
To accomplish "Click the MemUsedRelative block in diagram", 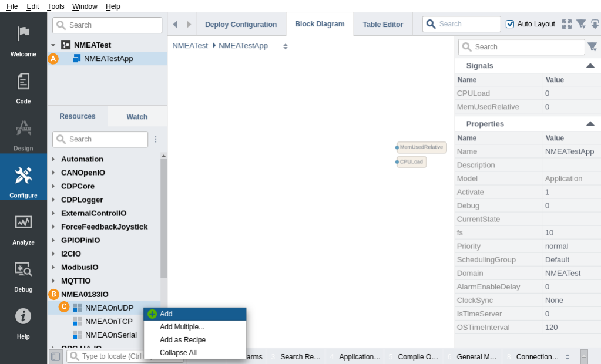I will point(421,147).
